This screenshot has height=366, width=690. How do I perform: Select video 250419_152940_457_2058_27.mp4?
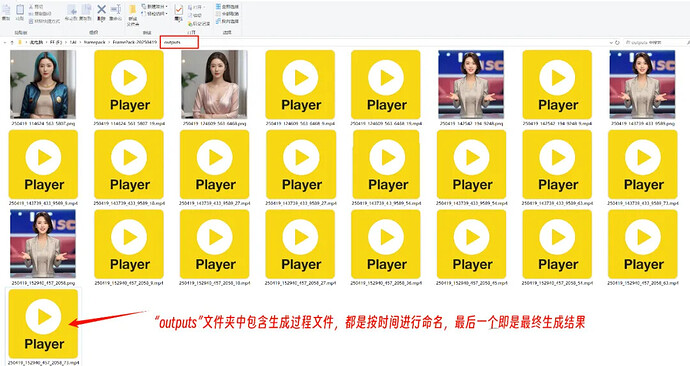point(300,248)
